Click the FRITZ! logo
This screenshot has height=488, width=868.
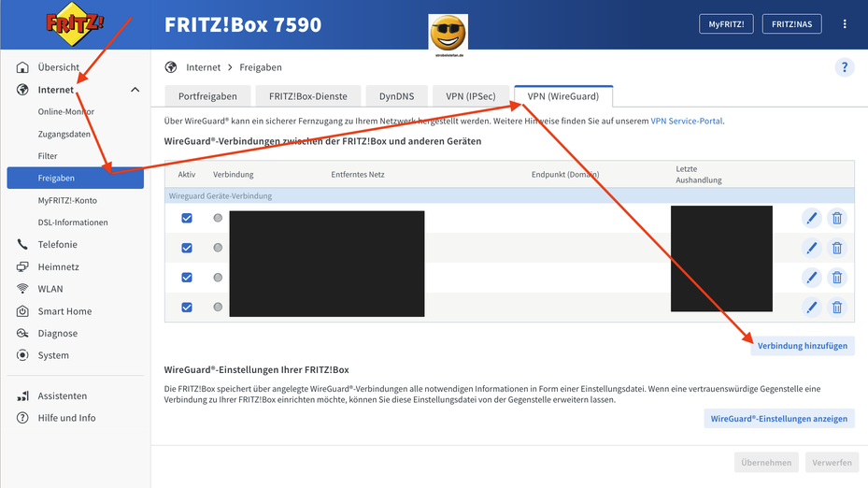74,25
